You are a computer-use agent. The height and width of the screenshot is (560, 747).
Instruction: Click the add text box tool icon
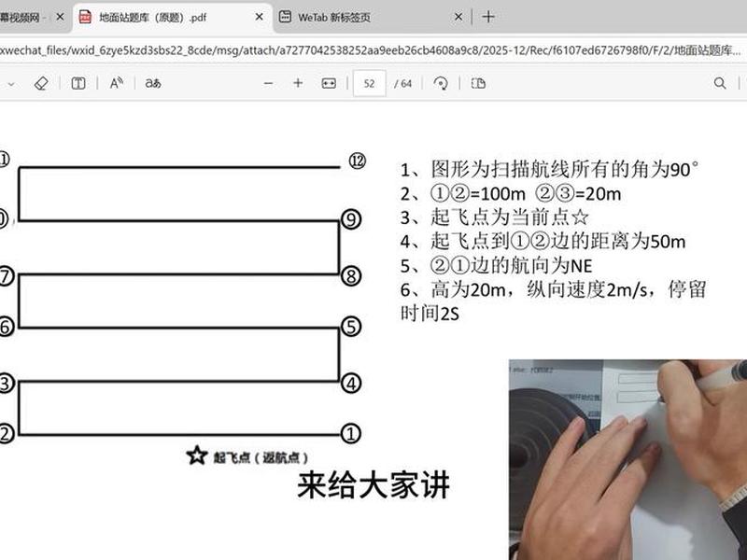click(78, 83)
